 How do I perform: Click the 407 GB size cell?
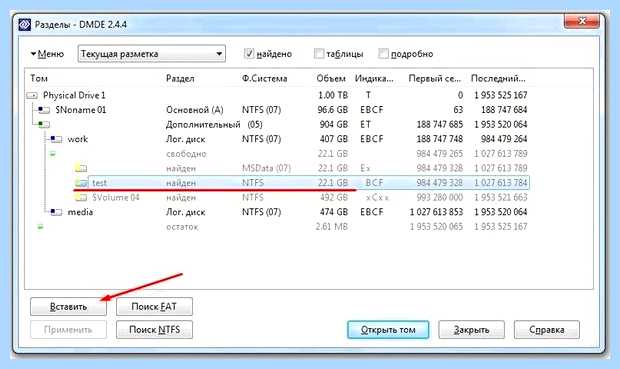334,139
